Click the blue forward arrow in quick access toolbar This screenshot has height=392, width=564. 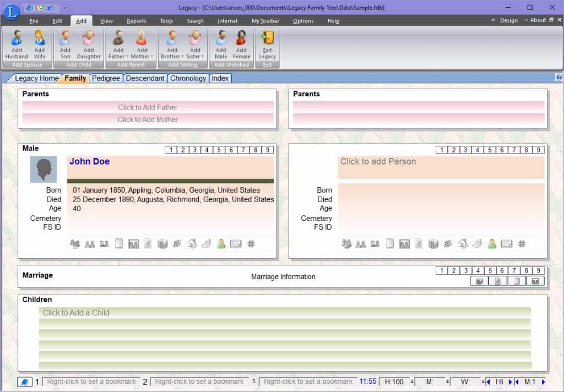(x=50, y=8)
